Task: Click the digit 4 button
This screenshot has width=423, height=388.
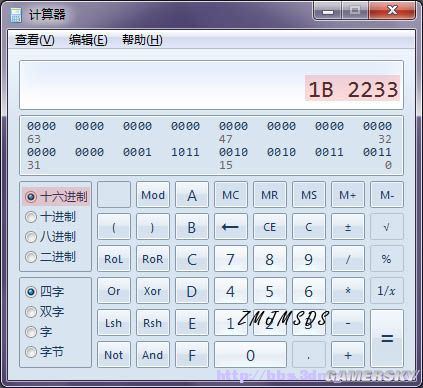Action: click(x=231, y=291)
